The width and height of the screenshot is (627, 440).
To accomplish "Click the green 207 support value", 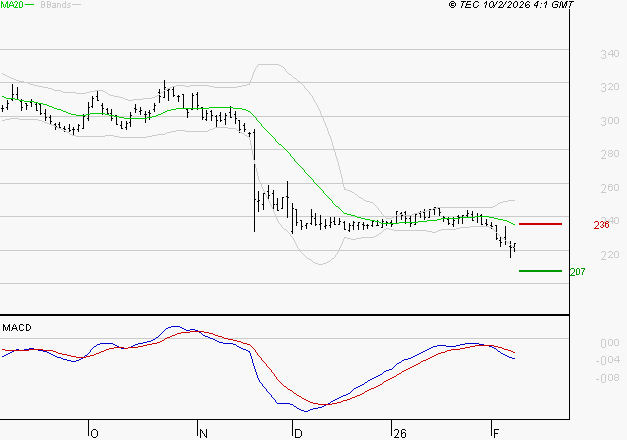I will click(577, 272).
